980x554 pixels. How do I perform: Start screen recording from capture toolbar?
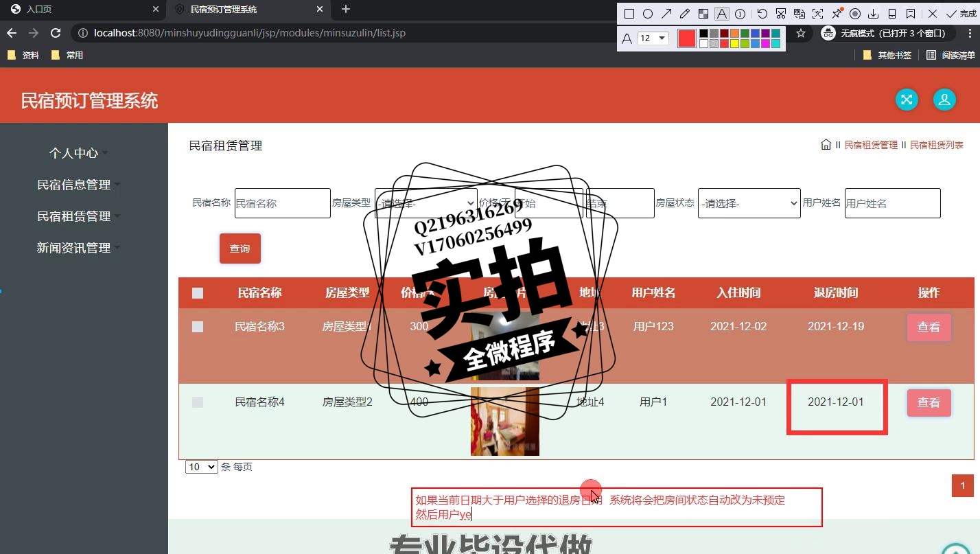(855, 14)
